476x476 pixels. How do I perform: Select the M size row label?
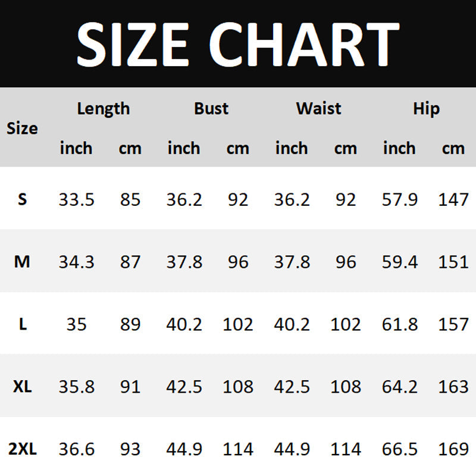[22, 262]
